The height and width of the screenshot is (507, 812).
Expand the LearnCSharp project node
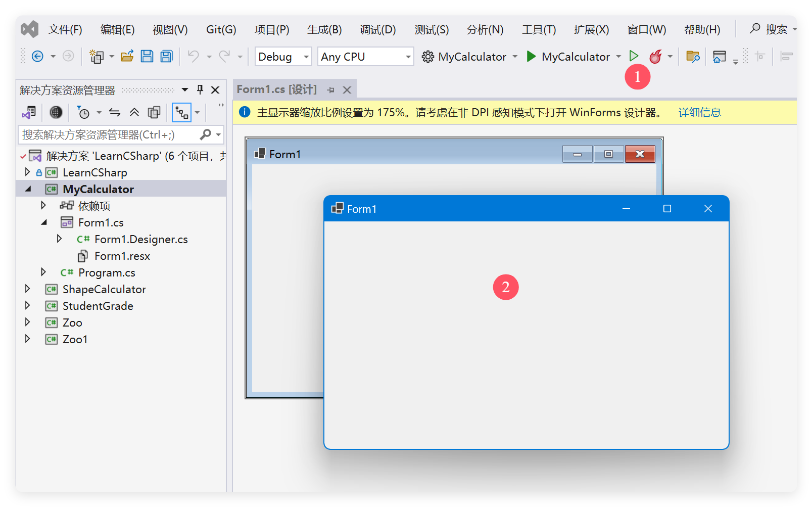click(27, 172)
